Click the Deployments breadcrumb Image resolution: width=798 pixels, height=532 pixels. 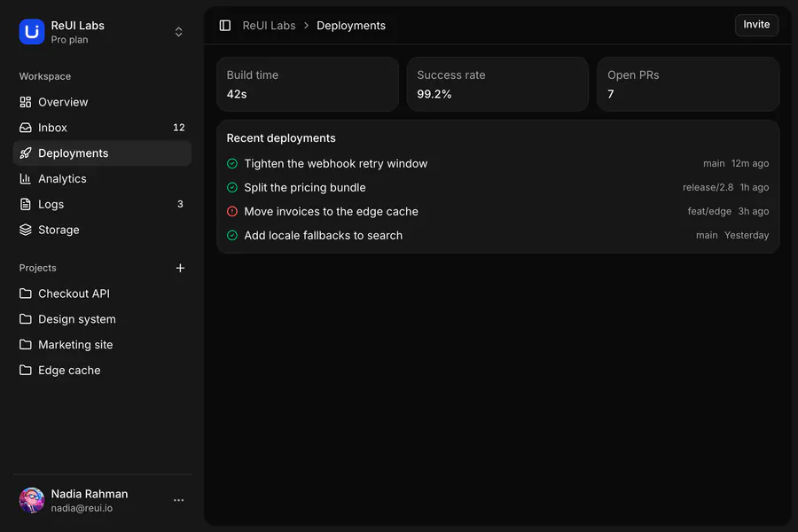coord(350,26)
